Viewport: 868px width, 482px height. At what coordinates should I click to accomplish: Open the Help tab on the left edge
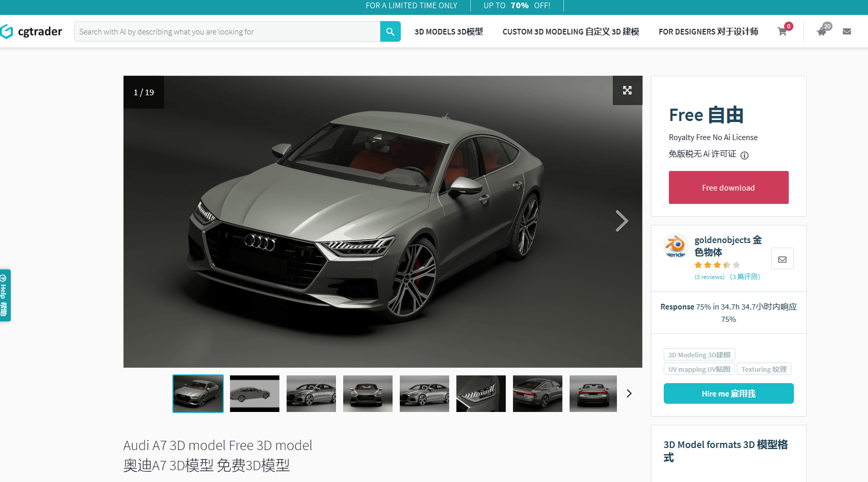point(5,295)
